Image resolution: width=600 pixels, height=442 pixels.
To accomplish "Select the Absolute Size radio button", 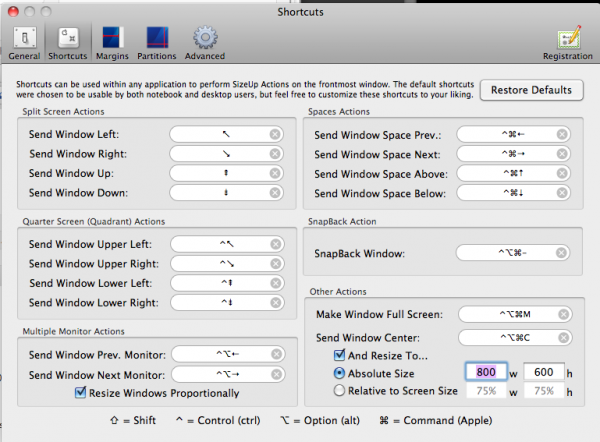I will (x=339, y=373).
